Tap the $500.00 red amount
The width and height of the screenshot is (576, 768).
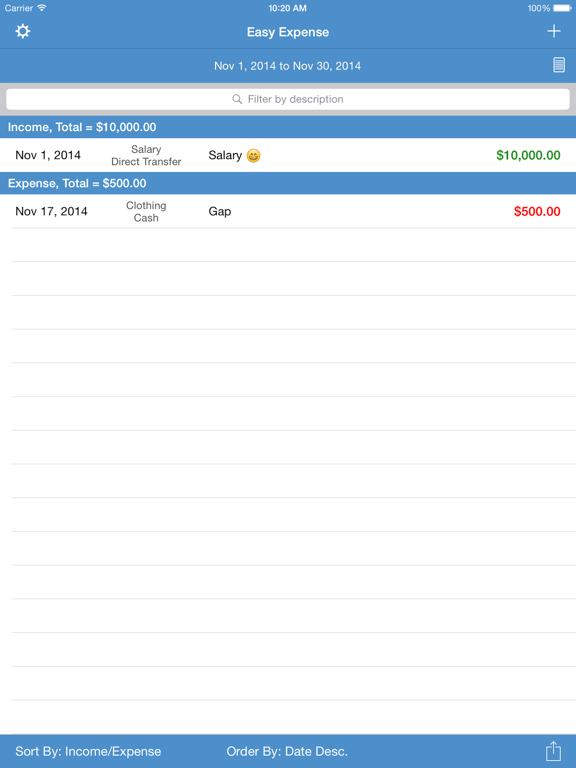point(537,212)
